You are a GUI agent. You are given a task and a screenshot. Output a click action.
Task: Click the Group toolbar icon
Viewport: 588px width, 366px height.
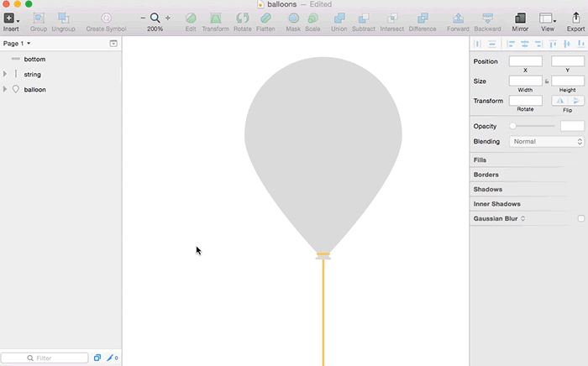coord(39,18)
